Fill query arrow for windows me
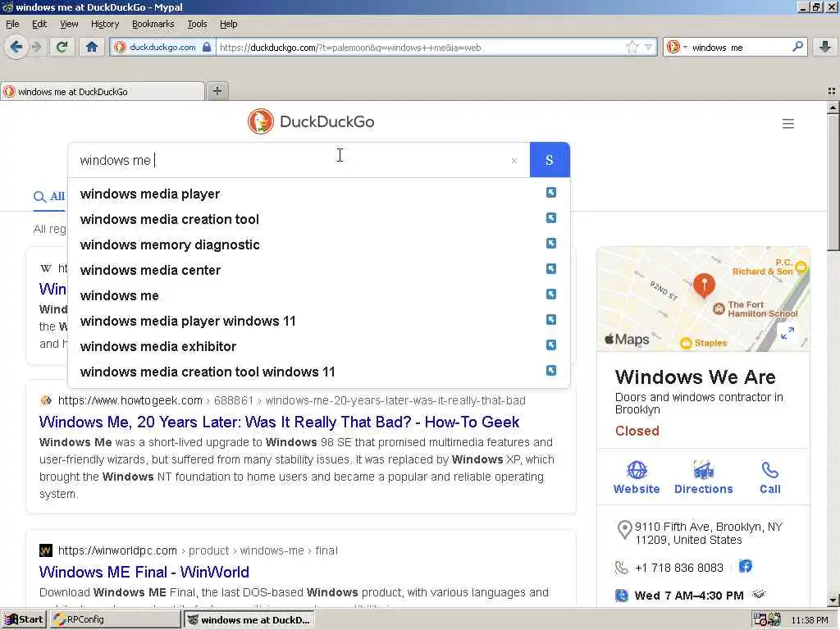This screenshot has width=840, height=630. 550,294
